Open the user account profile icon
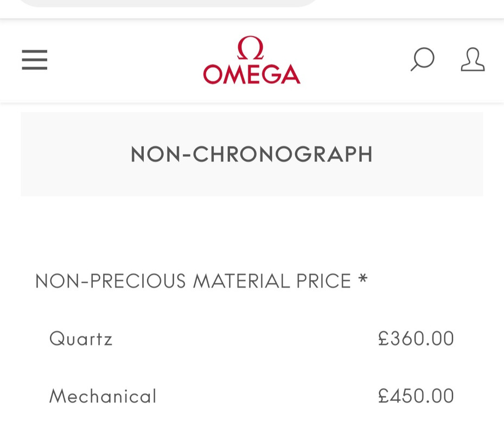This screenshot has width=504, height=434. point(473,60)
